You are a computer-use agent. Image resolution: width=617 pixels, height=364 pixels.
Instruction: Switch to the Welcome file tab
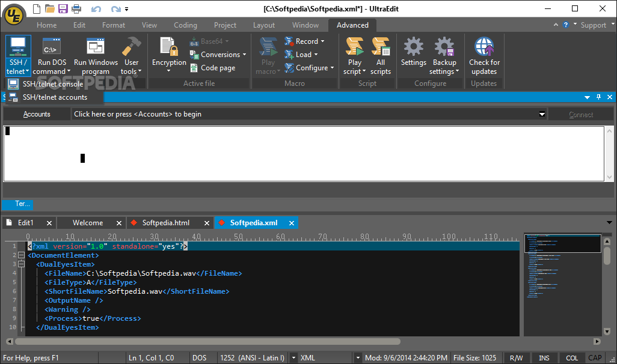click(88, 223)
